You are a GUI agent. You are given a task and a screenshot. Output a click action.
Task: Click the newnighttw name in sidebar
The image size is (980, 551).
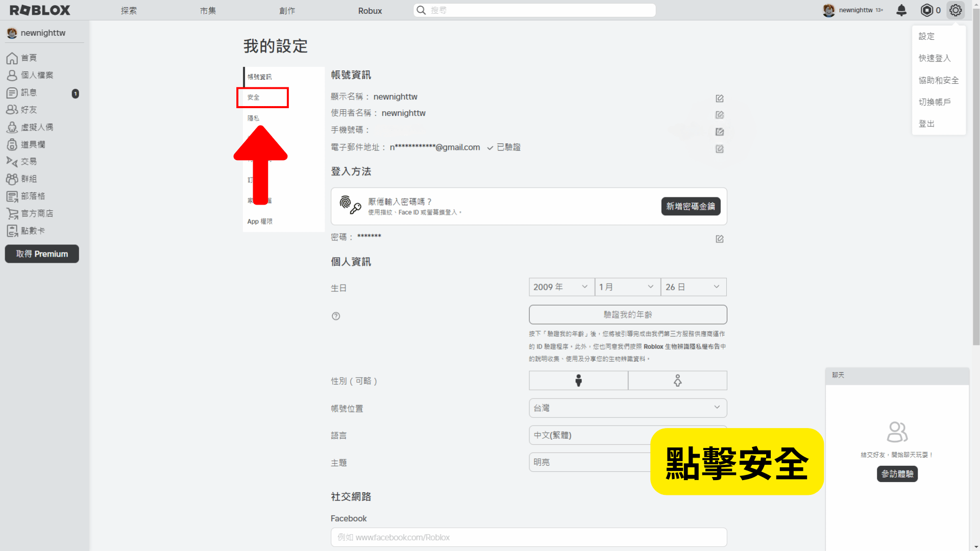[43, 33]
